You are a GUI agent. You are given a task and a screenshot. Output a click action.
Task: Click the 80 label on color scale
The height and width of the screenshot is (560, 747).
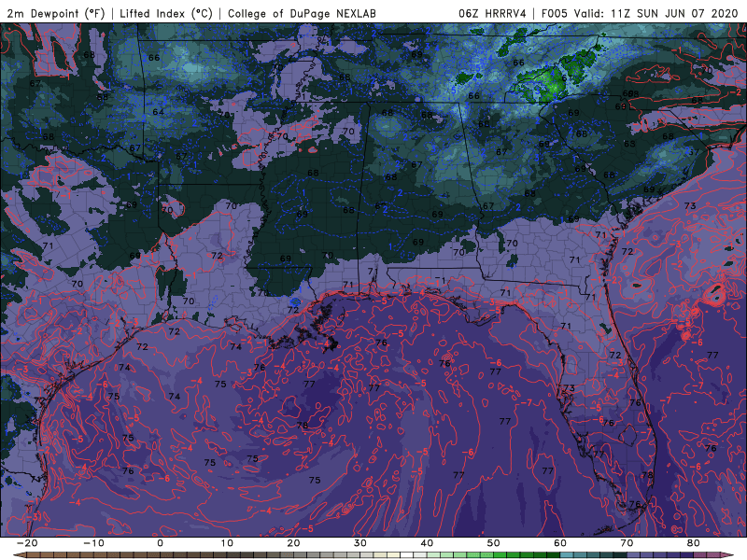694,543
